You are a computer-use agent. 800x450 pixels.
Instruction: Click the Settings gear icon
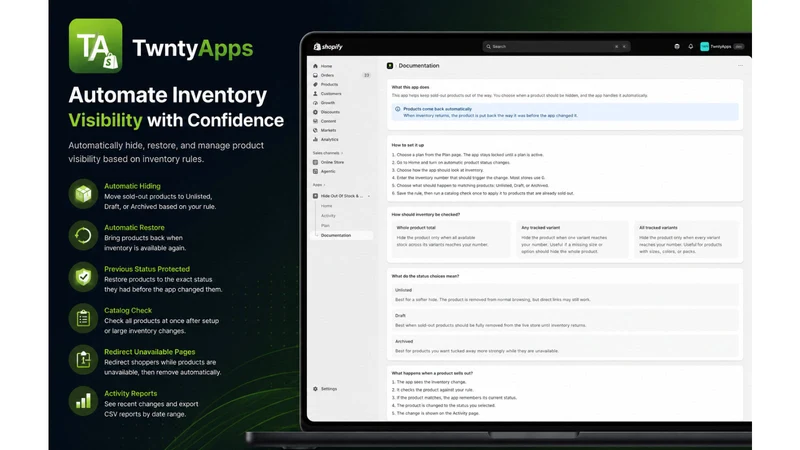[315, 389]
